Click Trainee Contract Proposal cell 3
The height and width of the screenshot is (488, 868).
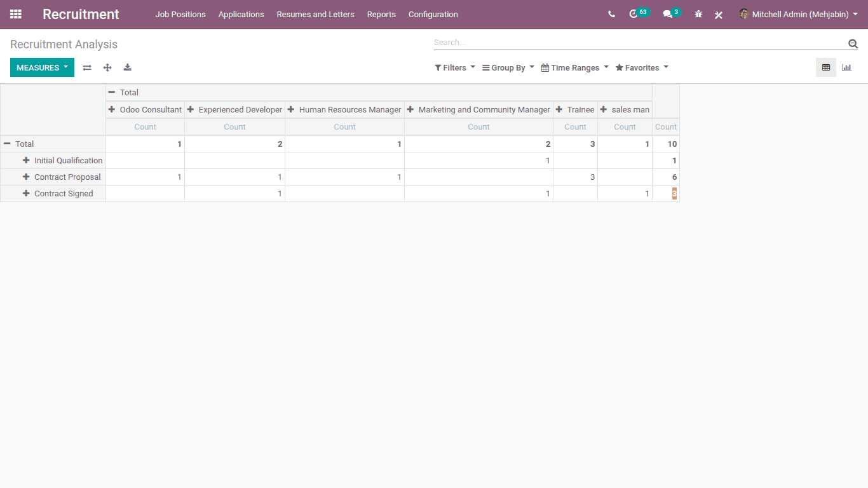[575, 177]
